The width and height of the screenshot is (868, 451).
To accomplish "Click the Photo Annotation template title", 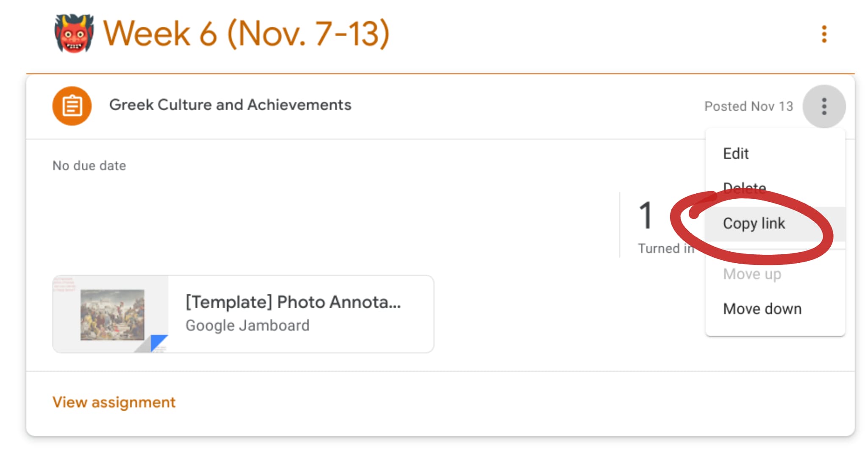I will [x=293, y=302].
